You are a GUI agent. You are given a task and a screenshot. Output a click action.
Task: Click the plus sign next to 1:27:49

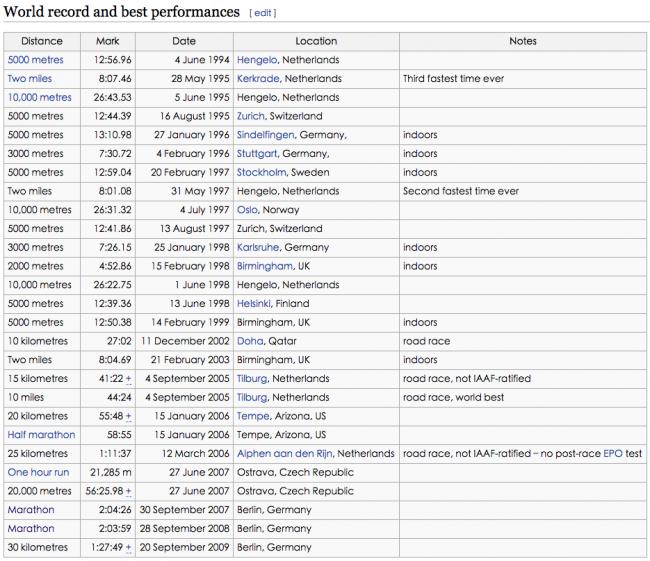[129, 548]
